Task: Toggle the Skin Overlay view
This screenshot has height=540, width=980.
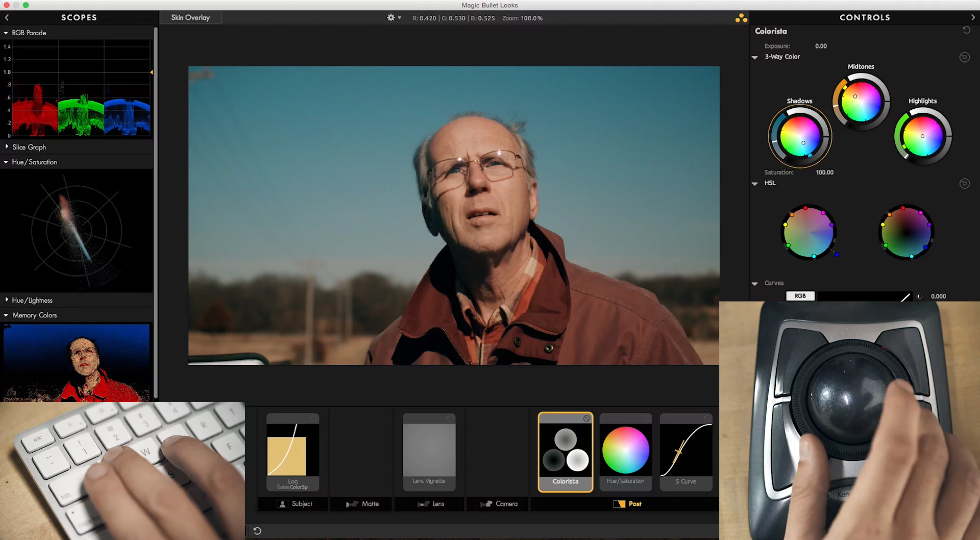Action: point(190,17)
